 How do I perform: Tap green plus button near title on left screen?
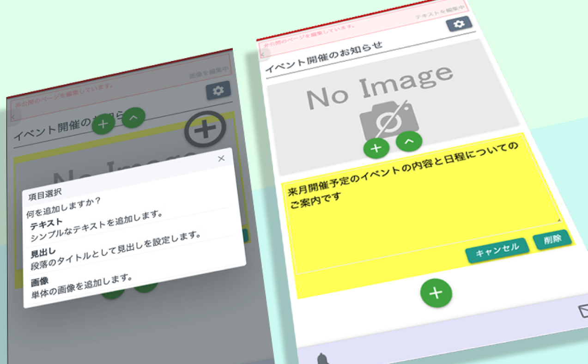103,123
